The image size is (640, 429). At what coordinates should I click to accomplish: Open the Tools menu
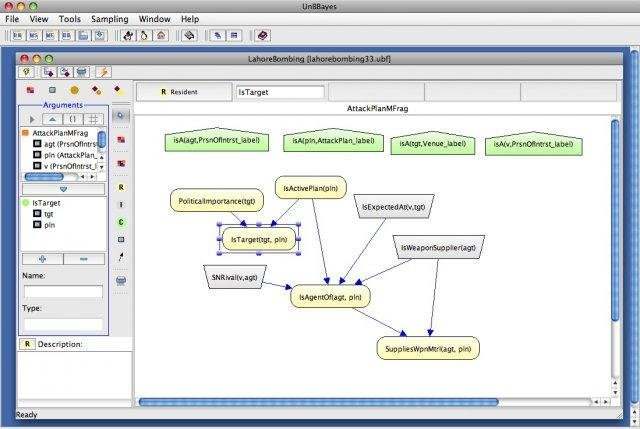pyautogui.click(x=70, y=19)
